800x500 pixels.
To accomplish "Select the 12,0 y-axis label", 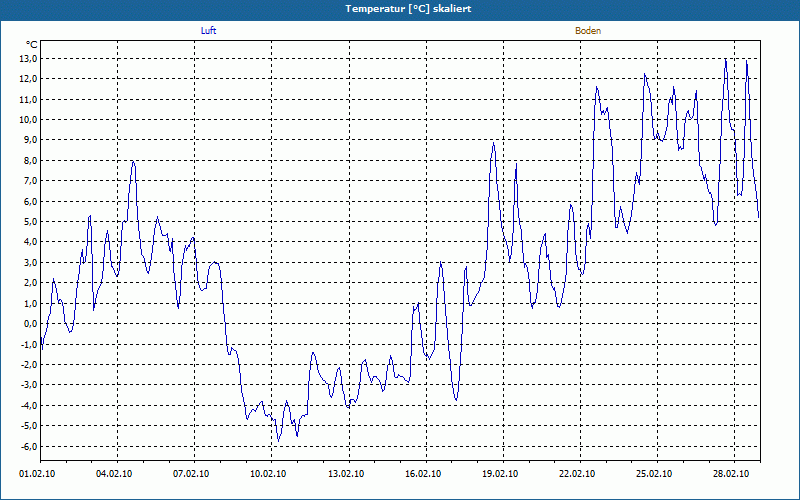I will (28, 79).
